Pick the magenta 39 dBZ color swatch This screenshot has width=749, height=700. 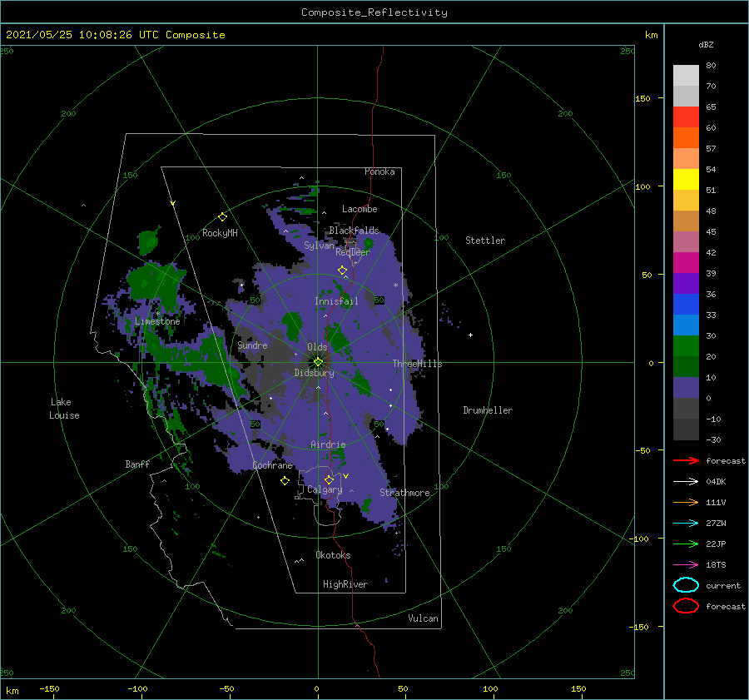click(686, 263)
